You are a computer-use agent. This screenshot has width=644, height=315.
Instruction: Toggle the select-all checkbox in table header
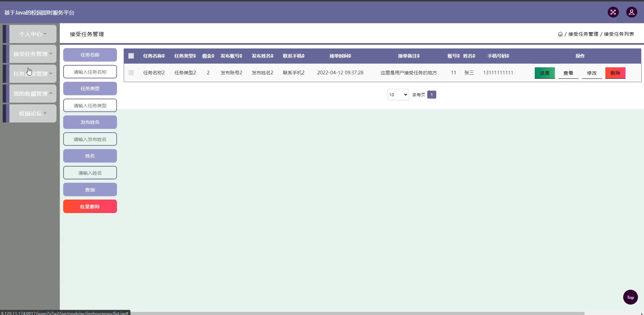click(131, 56)
